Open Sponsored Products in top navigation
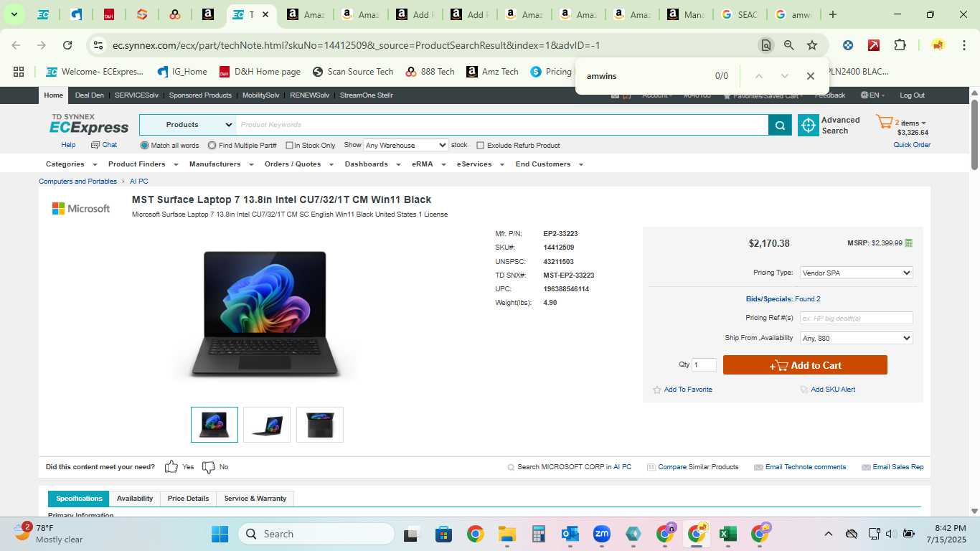 200,95
